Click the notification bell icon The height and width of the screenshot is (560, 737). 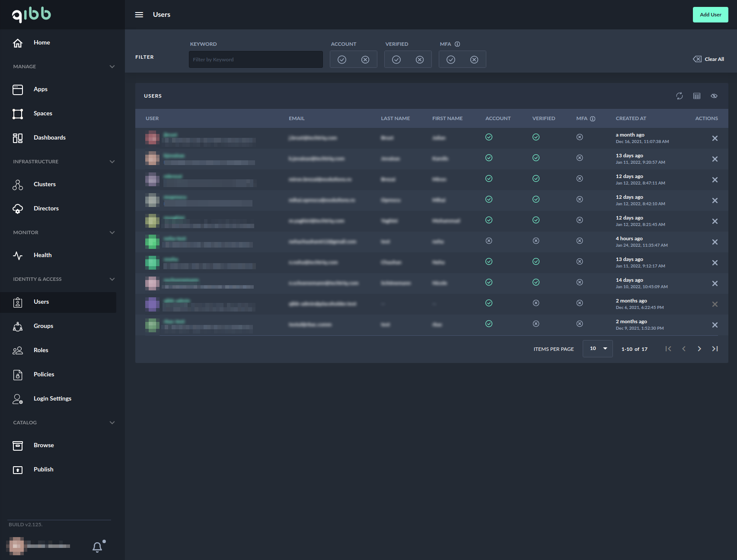click(97, 547)
